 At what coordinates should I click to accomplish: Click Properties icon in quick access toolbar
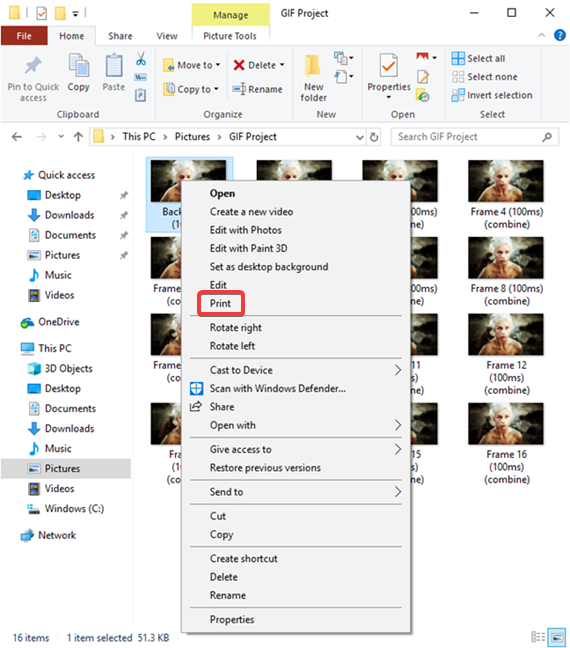click(41, 13)
